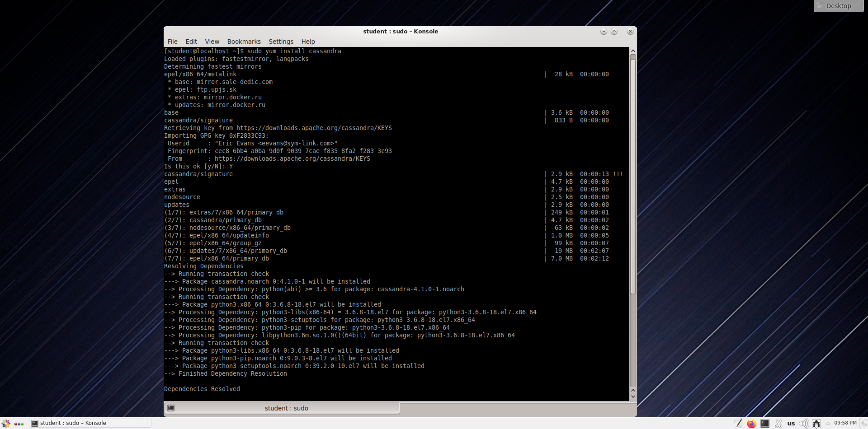The width and height of the screenshot is (868, 429).
Task: Click the 'Resolving Dependencies' line
Action: [x=204, y=266]
